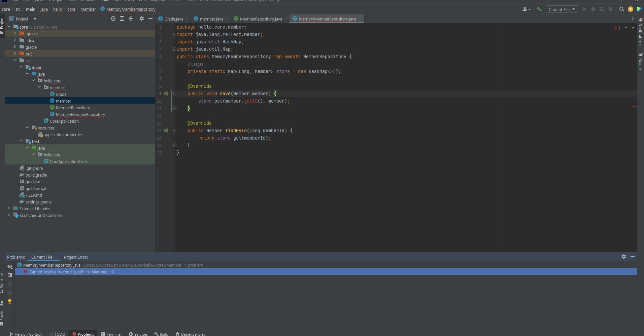The image size is (644, 336).
Task: Click red error stripe mark in editor scrollbar
Action: [635, 106]
